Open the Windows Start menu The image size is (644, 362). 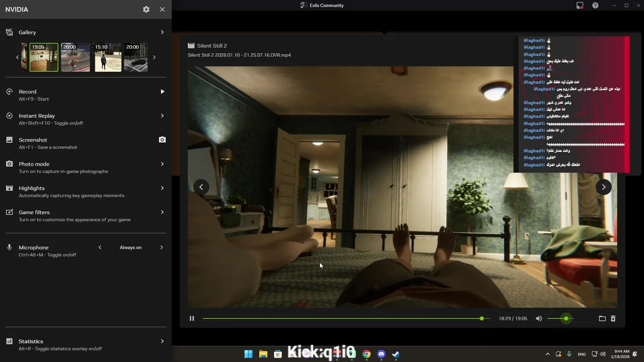(249, 354)
